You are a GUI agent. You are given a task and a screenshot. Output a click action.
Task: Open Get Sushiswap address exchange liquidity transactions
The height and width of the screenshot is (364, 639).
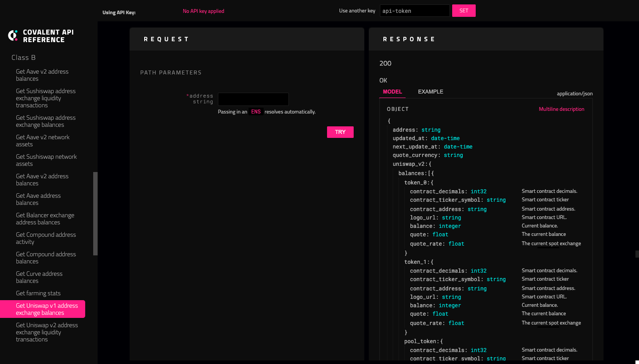click(46, 98)
